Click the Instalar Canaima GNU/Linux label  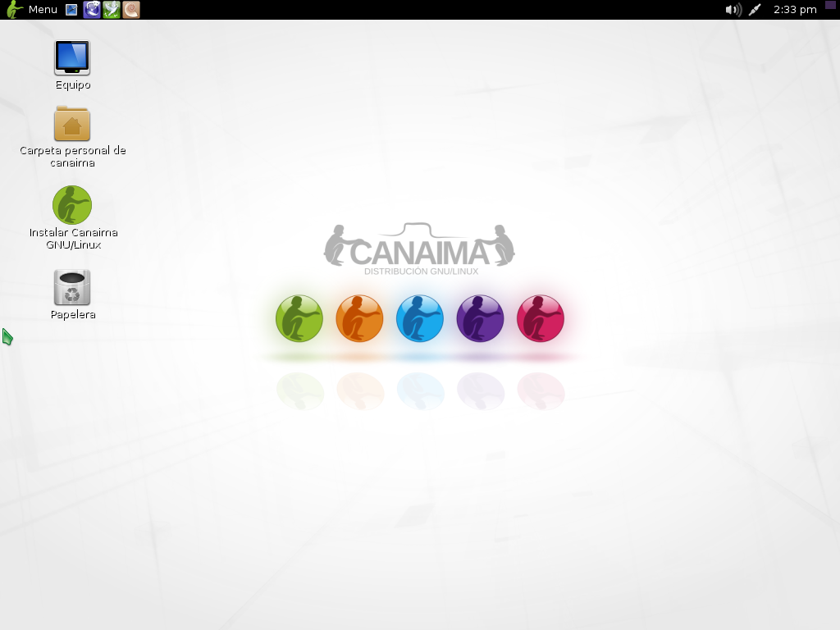click(72, 239)
